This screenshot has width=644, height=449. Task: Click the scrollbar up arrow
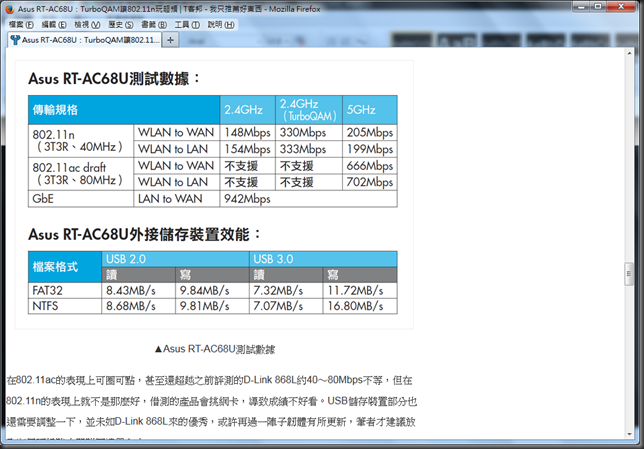click(x=629, y=53)
